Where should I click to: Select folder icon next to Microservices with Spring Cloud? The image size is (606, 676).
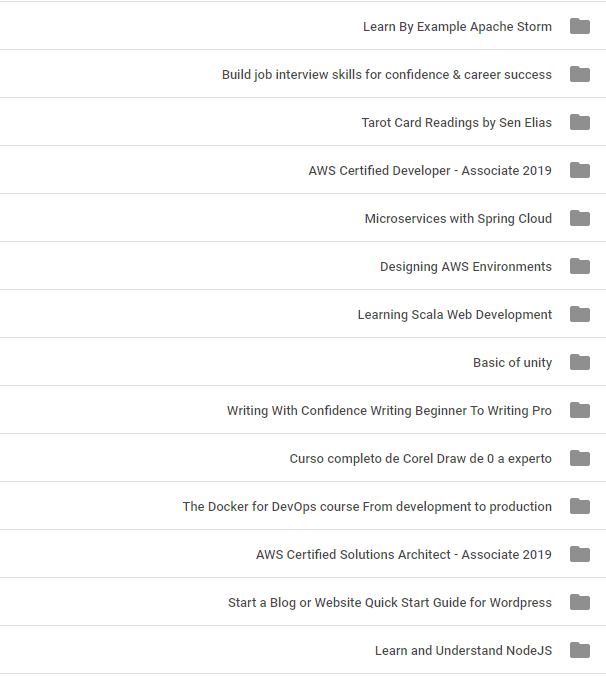(580, 219)
